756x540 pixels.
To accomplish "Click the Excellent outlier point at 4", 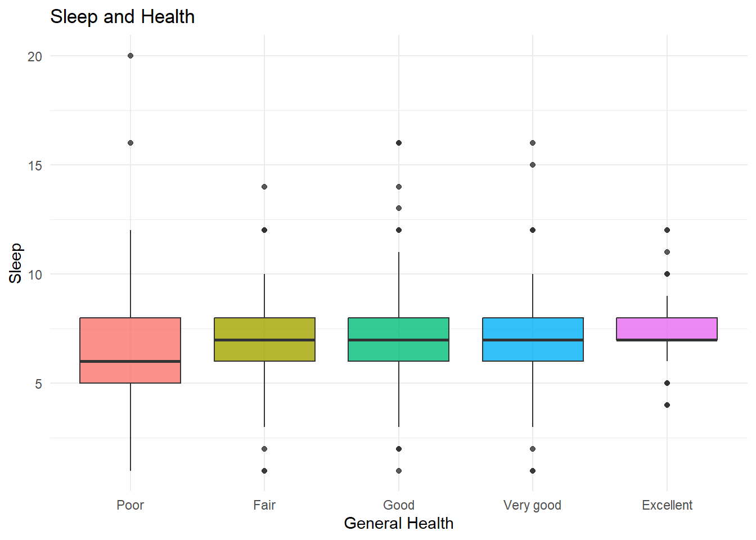I will coord(667,405).
